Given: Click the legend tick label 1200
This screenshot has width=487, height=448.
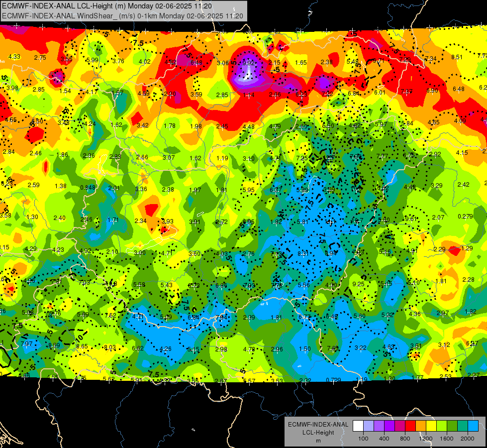Looking at the screenshot, I should coord(426,439).
